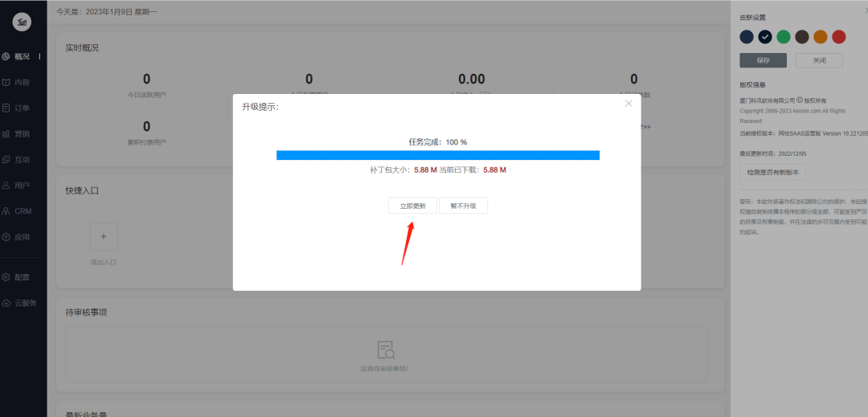Click the plus 添加入口 add shortcut tile
Image resolution: width=868 pixels, height=417 pixels.
(x=104, y=237)
